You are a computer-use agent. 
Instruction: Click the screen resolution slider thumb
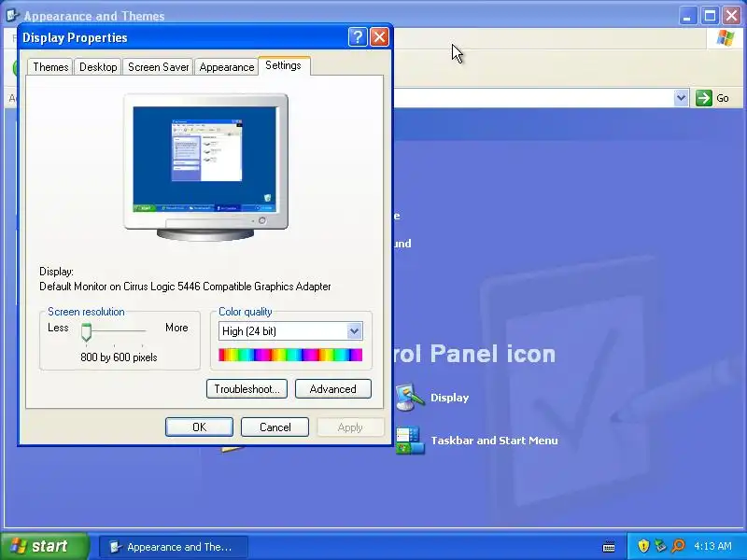[x=86, y=332]
